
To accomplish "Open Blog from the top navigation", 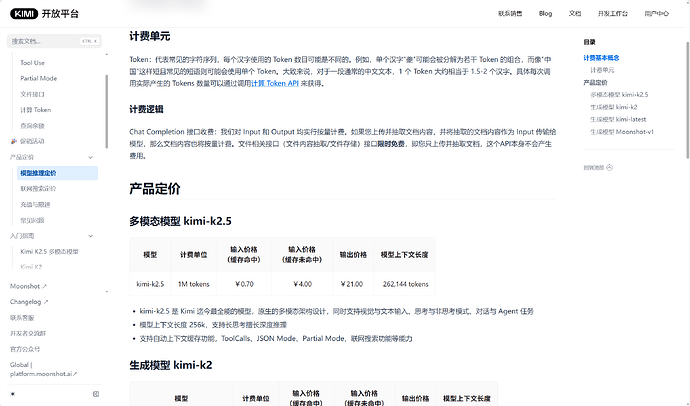I will tap(545, 14).
